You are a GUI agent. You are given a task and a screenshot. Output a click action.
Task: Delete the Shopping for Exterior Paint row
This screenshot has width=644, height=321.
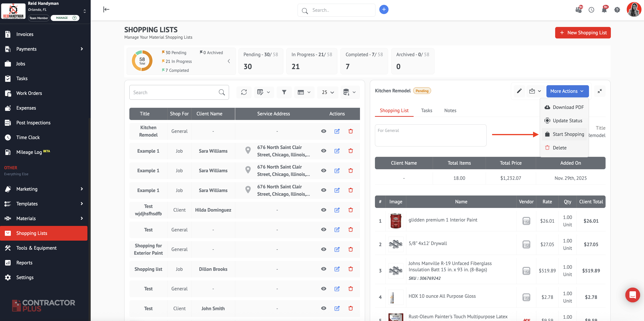351,249
